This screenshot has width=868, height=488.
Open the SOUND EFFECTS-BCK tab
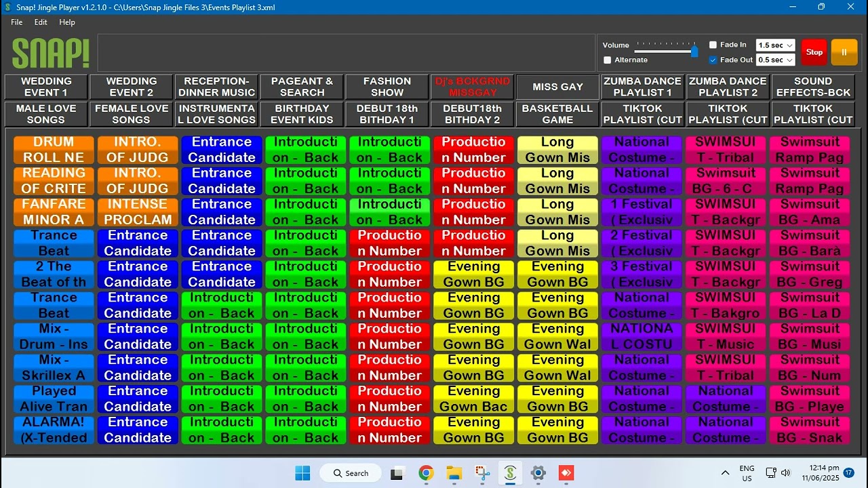point(813,87)
